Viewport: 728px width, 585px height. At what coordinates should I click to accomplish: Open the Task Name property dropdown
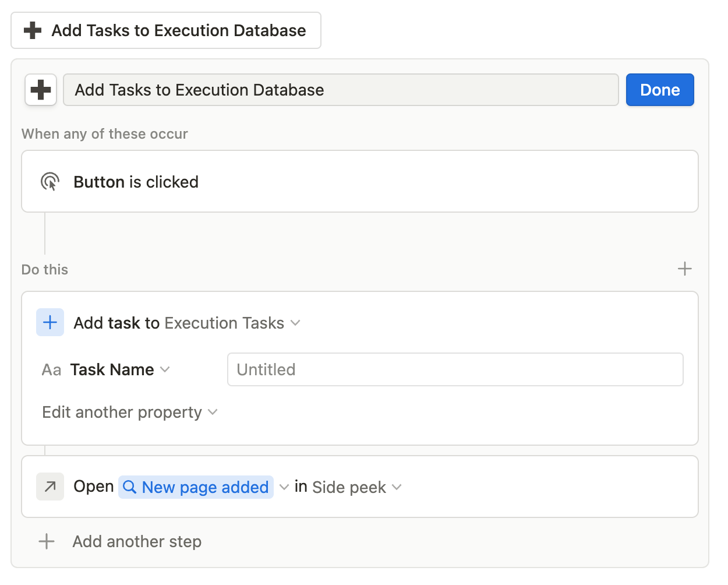coord(165,369)
